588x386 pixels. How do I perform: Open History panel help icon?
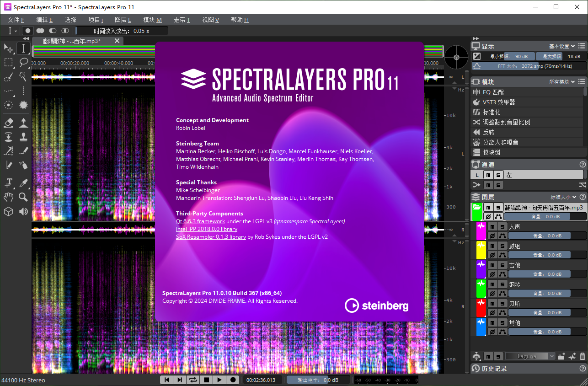(583, 368)
